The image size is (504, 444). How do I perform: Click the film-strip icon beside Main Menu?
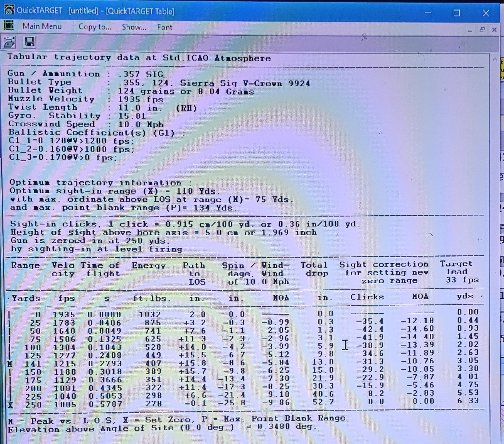tap(9, 25)
